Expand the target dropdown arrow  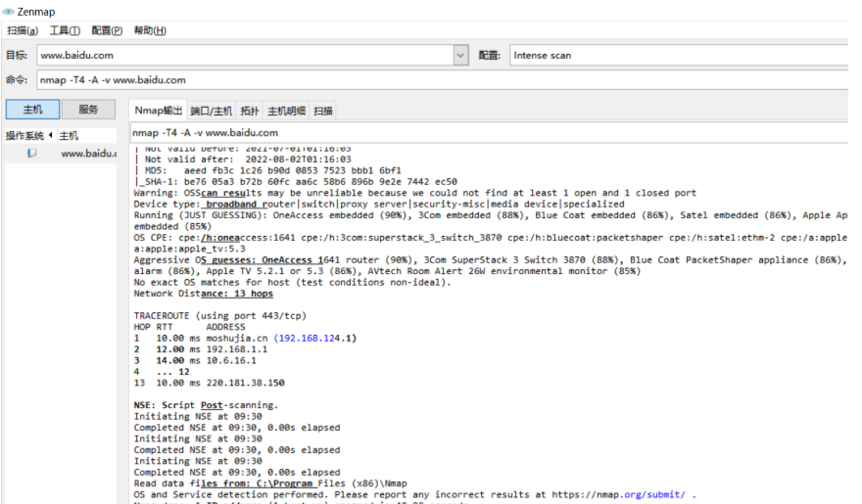pyautogui.click(x=460, y=56)
